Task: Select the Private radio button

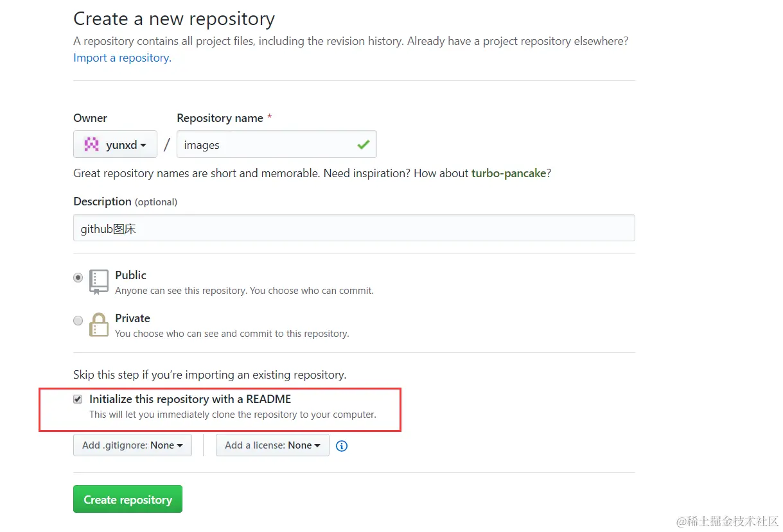Action: tap(78, 321)
